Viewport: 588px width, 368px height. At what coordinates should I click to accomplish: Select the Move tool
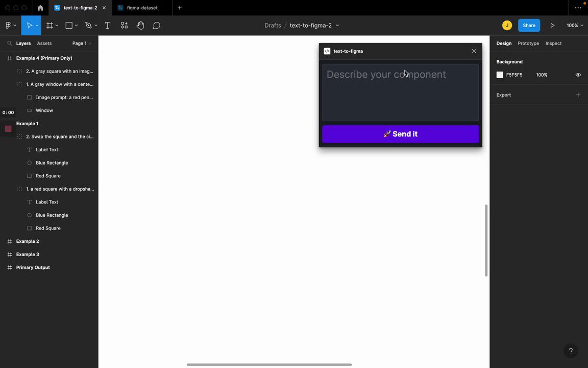[x=29, y=25]
